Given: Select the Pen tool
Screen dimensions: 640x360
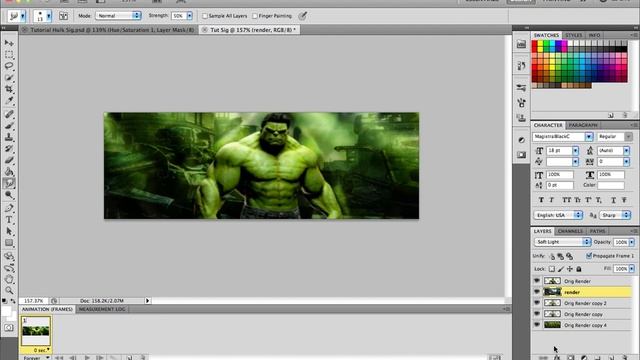Looking at the screenshot, I should coord(9,208).
